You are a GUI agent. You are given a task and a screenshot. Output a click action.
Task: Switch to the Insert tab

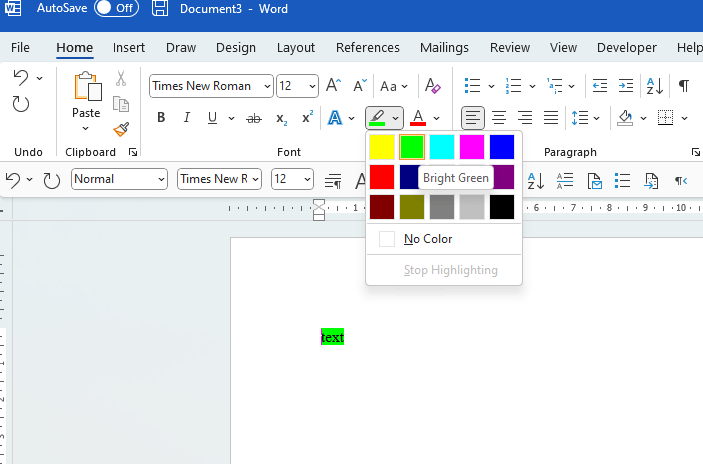[129, 48]
